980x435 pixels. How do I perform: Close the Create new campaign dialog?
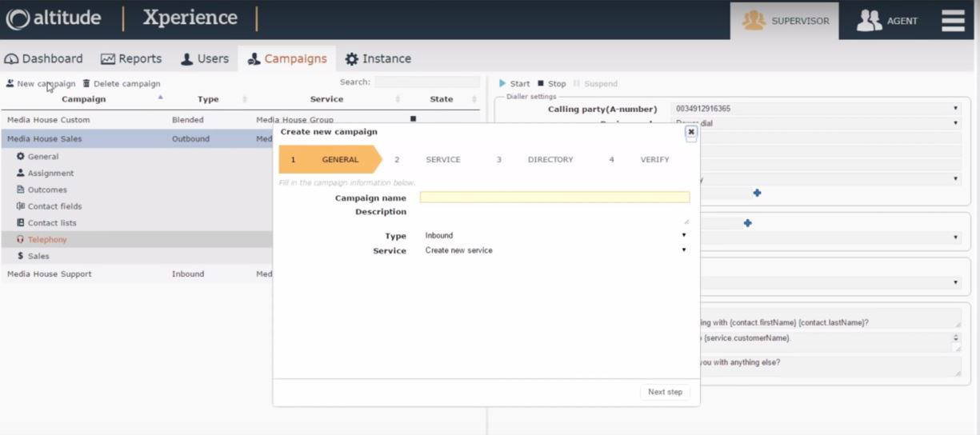point(691,132)
